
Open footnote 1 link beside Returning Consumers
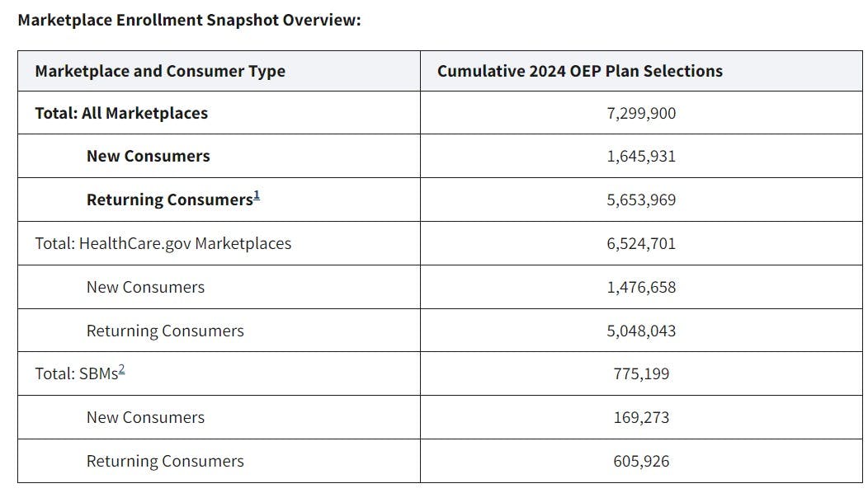coord(257,196)
